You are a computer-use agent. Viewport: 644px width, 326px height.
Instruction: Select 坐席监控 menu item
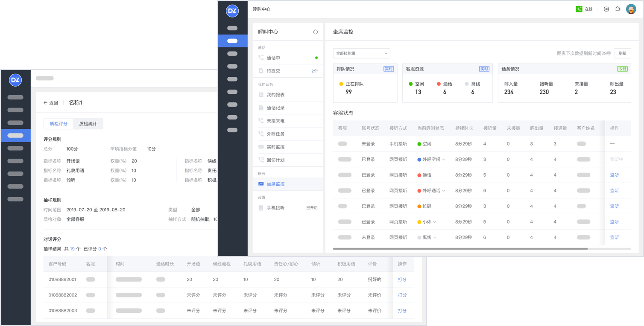pos(275,184)
